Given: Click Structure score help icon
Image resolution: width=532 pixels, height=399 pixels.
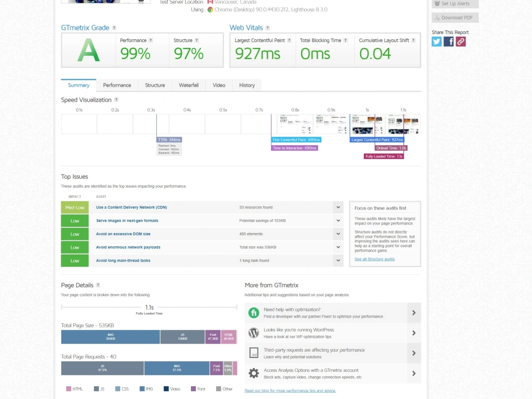Looking at the screenshot, I should pyautogui.click(x=197, y=40).
